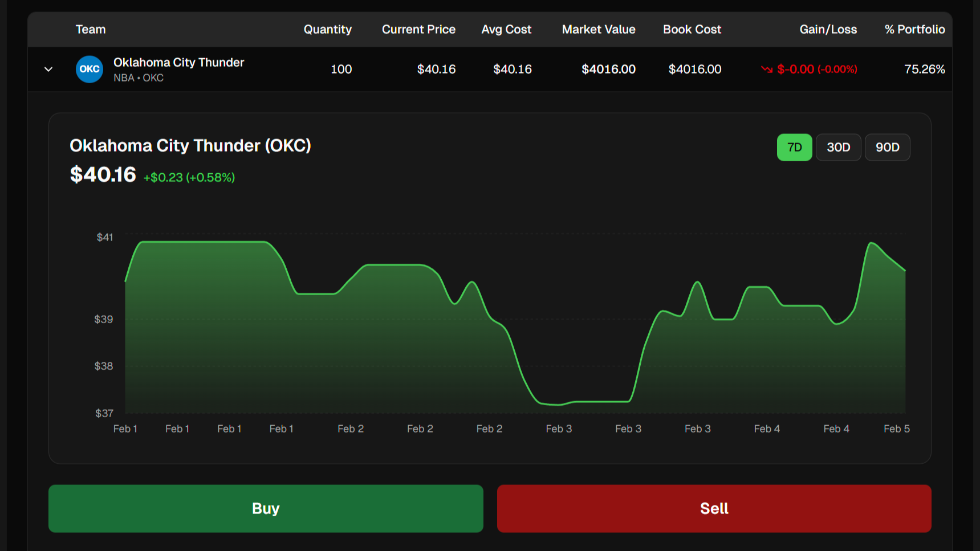Collapse the Oklahoma City Thunder row chevron

click(x=48, y=70)
